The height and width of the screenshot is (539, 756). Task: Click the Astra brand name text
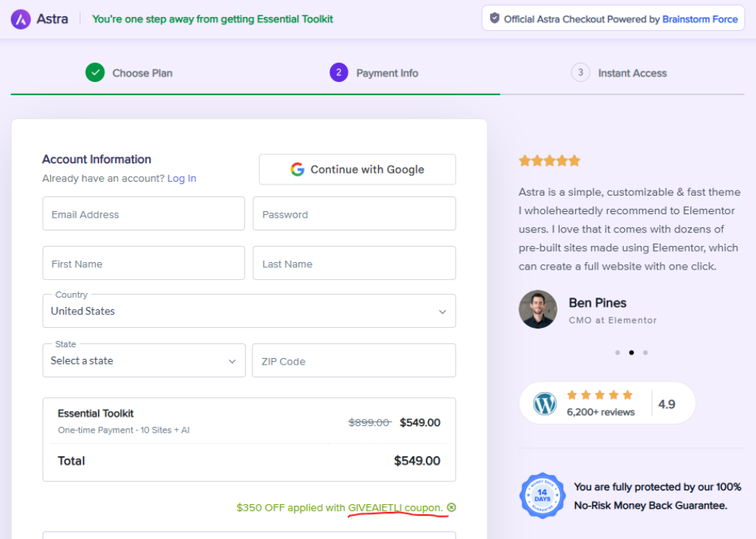[52, 19]
